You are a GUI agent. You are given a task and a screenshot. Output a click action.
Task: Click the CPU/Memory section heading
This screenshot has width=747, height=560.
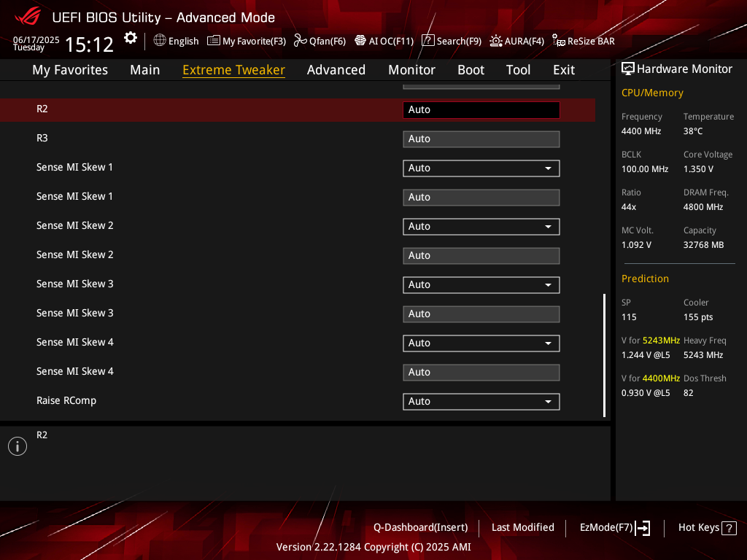[x=652, y=93]
